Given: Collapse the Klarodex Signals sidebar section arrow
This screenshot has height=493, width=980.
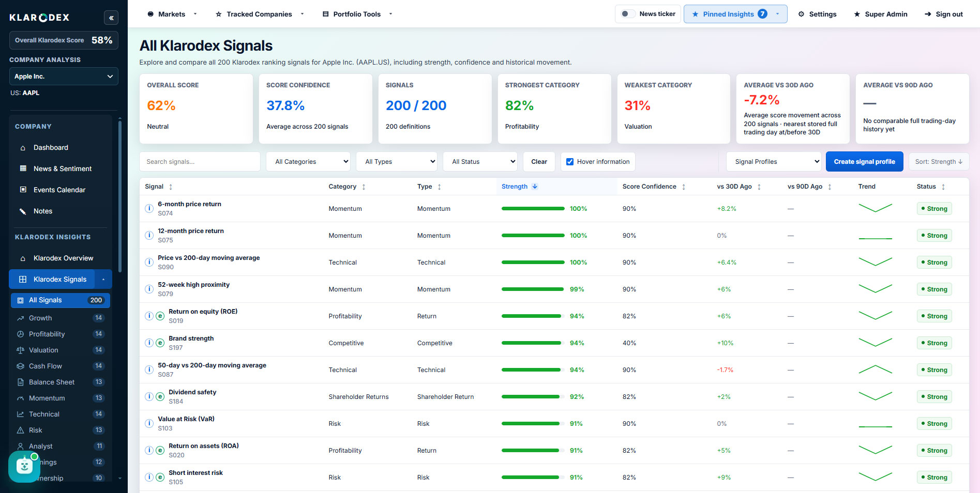Looking at the screenshot, I should [103, 279].
